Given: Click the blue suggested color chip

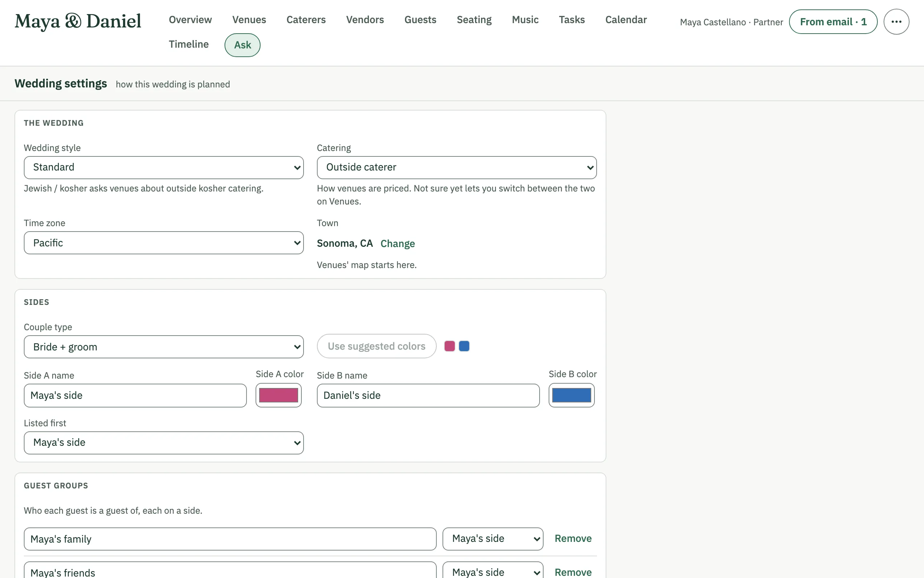Looking at the screenshot, I should (464, 346).
